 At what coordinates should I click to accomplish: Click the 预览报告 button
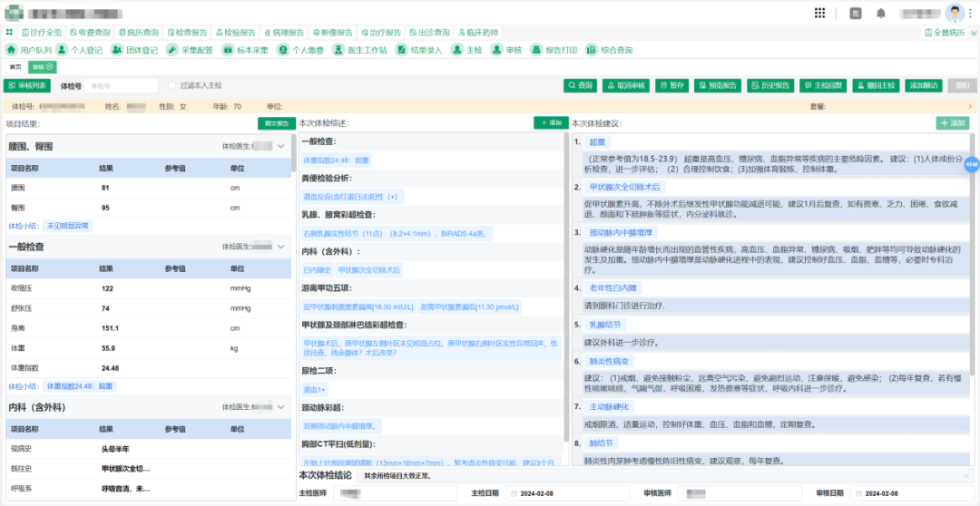coord(719,85)
